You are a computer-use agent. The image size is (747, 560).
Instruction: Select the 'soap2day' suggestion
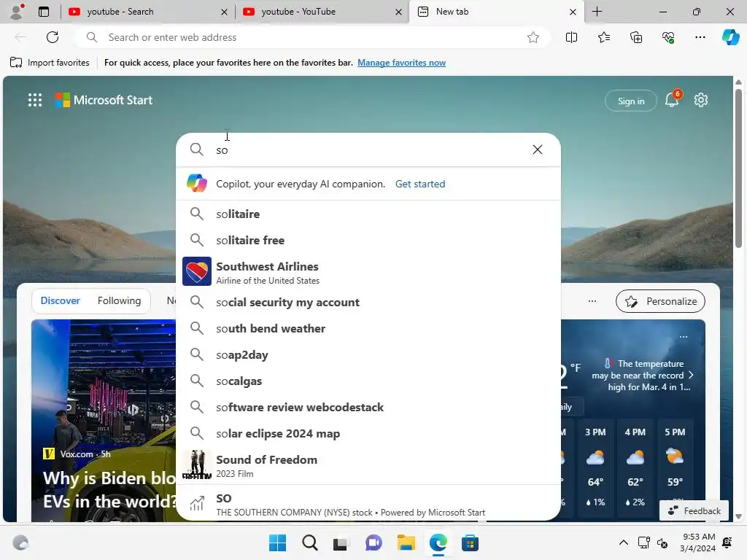point(368,355)
